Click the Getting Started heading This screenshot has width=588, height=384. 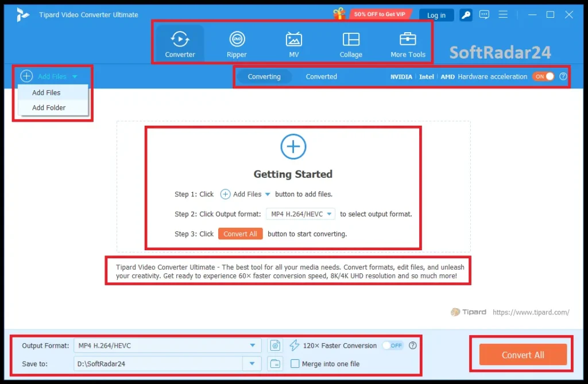(x=293, y=174)
